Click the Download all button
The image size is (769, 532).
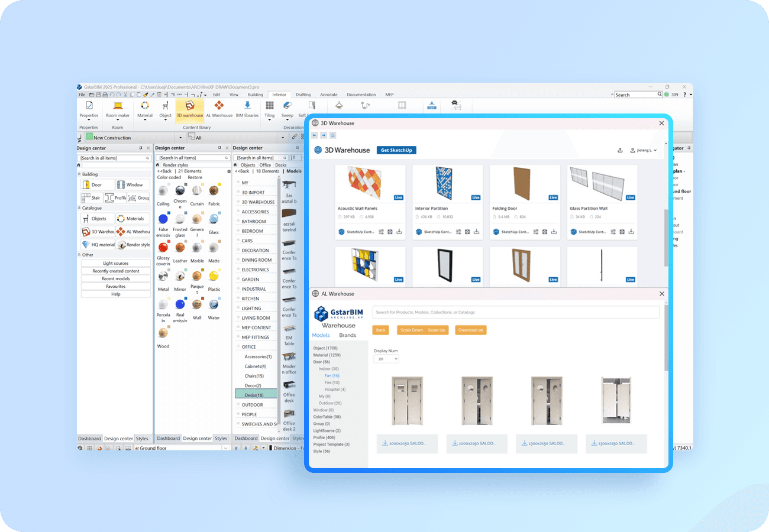470,330
